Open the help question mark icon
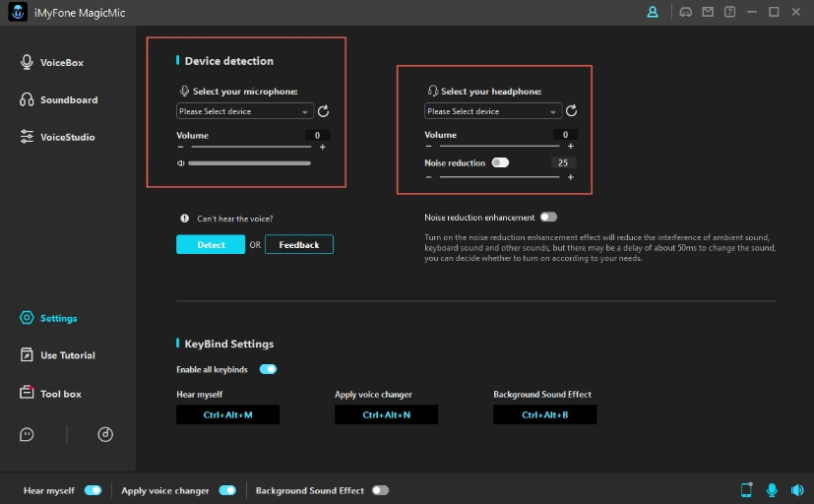The width and height of the screenshot is (814, 504). coord(730,12)
